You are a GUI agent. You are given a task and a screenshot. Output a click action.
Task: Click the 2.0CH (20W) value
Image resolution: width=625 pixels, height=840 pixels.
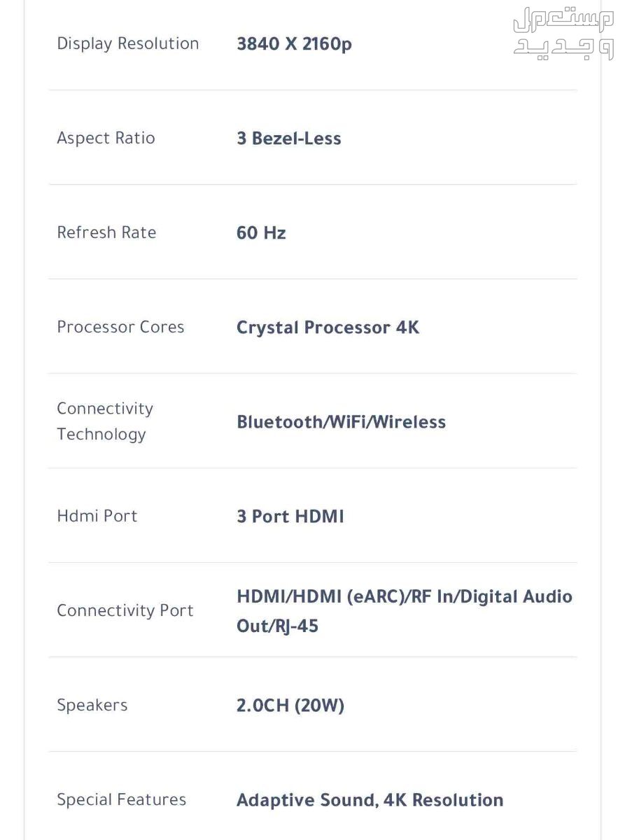290,706
